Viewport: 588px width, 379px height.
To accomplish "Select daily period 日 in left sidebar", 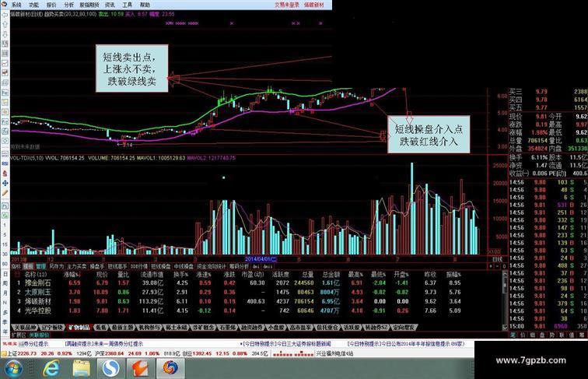I will [x=5, y=274].
